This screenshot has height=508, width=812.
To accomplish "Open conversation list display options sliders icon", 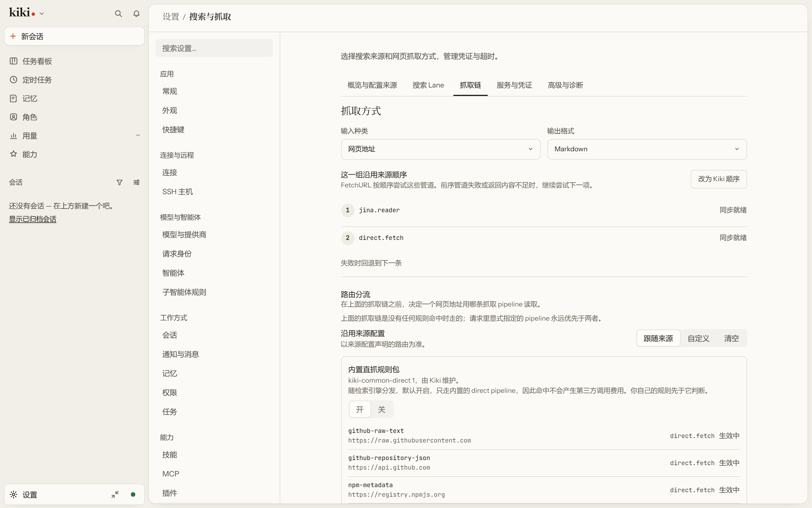I will pyautogui.click(x=136, y=182).
